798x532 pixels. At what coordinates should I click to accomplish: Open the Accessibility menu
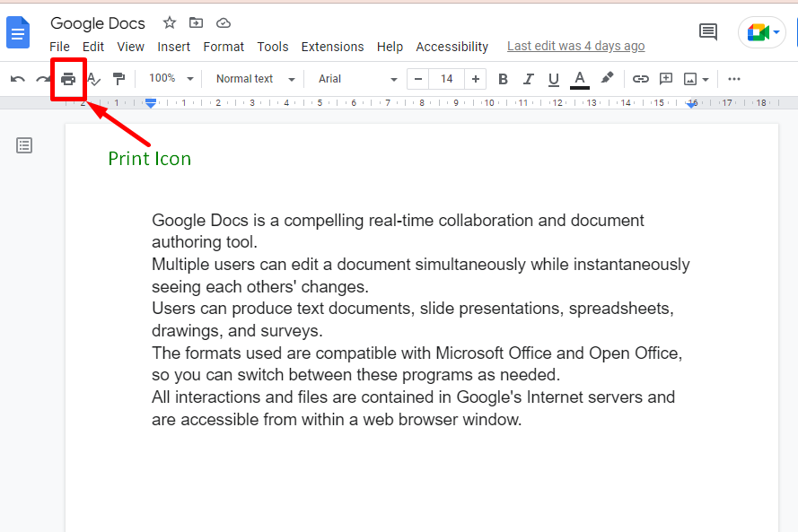coord(452,47)
